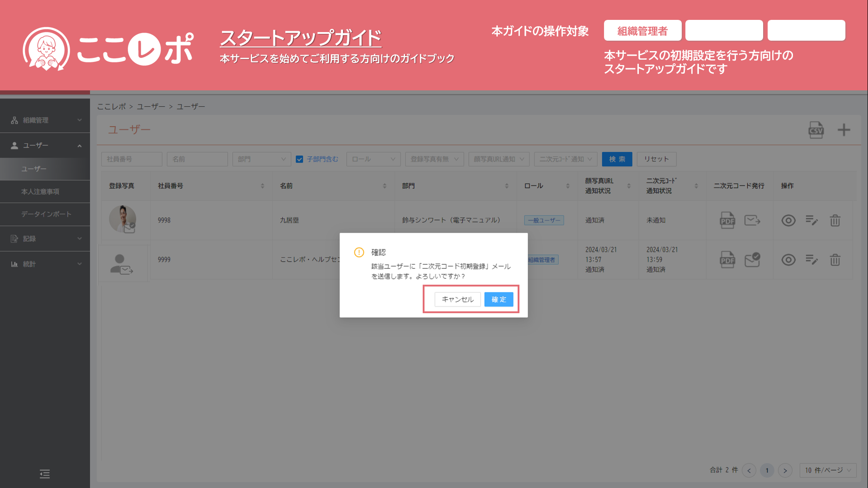Select データインポート in the sidebar

coord(46,214)
